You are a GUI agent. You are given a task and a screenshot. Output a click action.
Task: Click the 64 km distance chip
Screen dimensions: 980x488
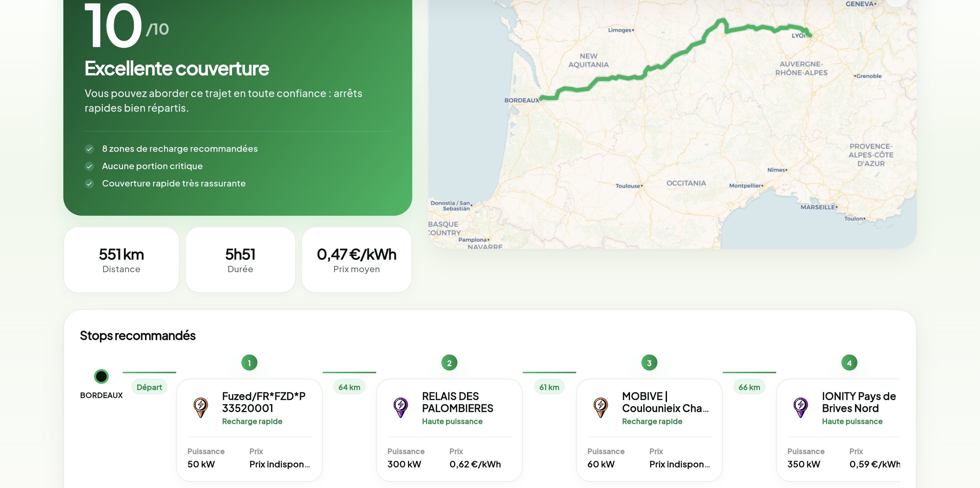tap(349, 387)
